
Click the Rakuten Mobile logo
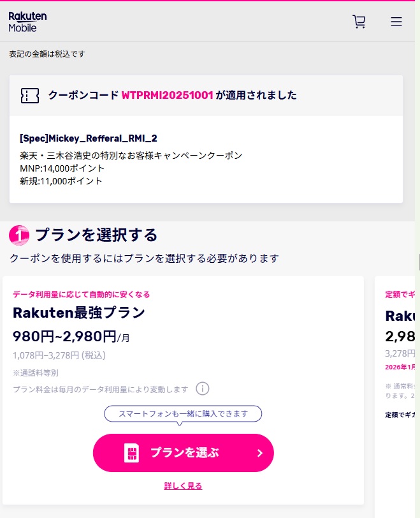[x=27, y=22]
